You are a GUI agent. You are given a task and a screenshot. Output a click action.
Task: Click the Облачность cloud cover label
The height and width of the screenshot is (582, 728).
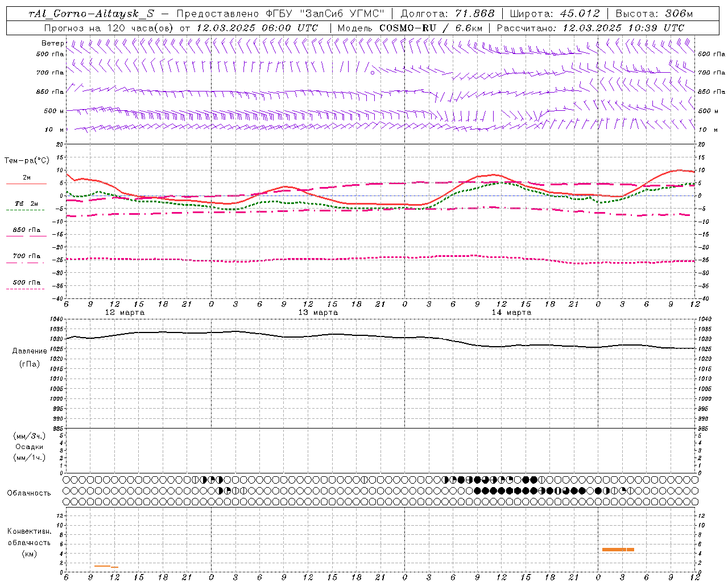pos(30,493)
